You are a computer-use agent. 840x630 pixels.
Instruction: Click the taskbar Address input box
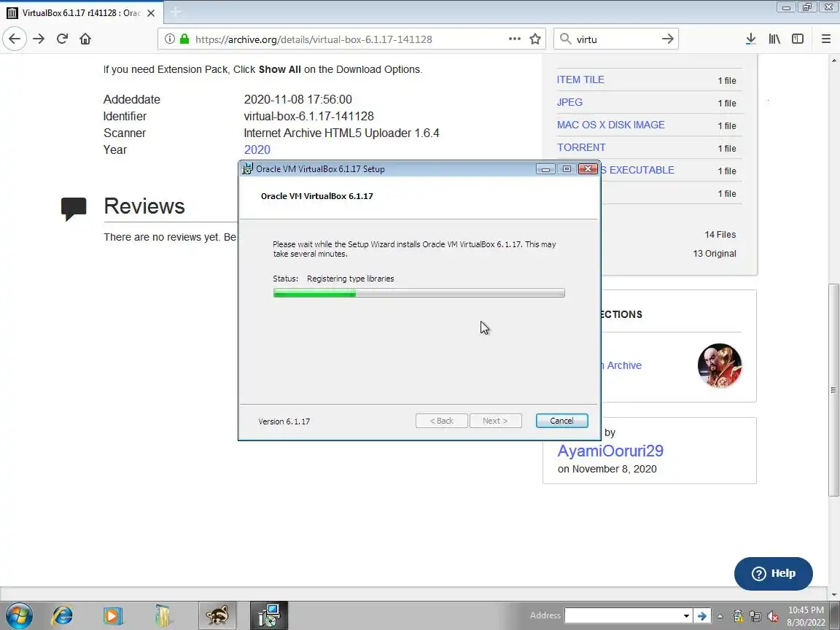[623, 615]
